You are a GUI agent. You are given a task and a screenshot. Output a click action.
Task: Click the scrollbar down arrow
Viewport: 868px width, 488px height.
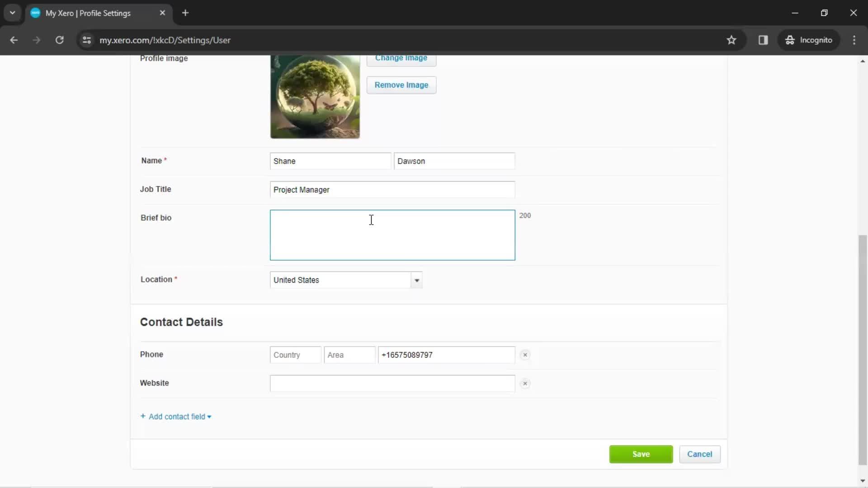863,481
